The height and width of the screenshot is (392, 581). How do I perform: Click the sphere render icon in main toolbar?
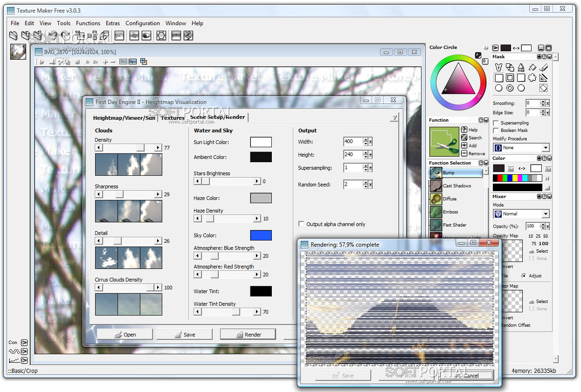[x=146, y=35]
